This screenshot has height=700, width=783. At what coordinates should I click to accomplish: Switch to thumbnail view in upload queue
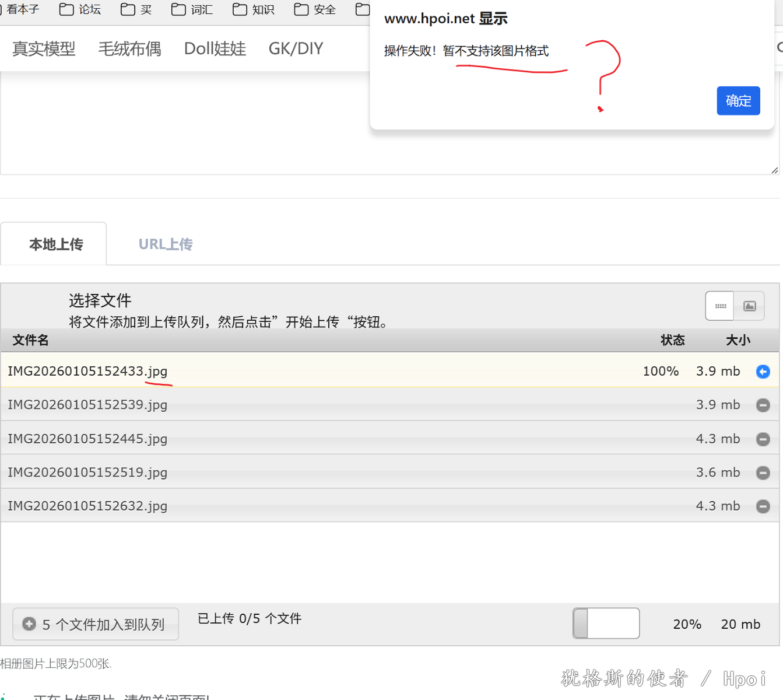coord(749,306)
